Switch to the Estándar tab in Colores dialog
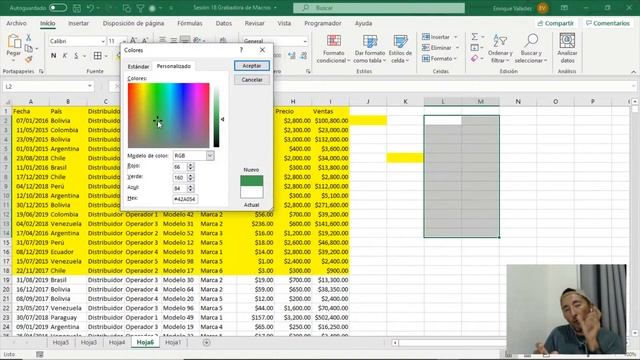 [x=138, y=66]
